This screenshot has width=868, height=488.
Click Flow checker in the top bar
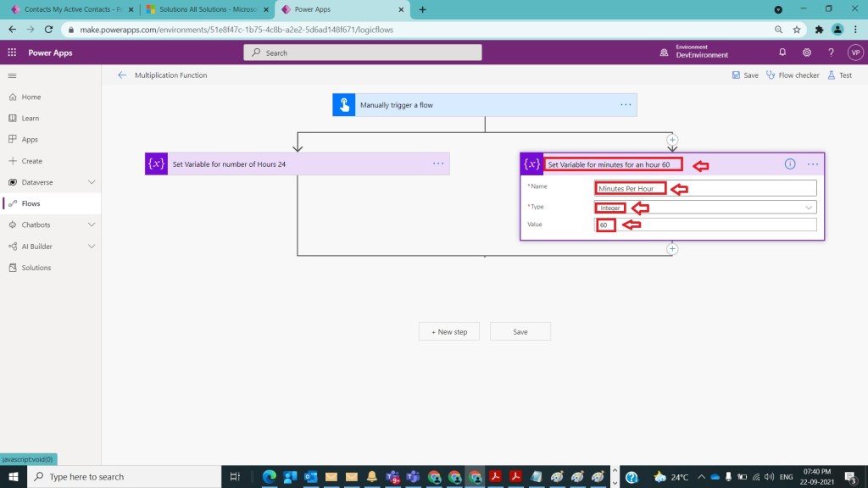tap(793, 75)
